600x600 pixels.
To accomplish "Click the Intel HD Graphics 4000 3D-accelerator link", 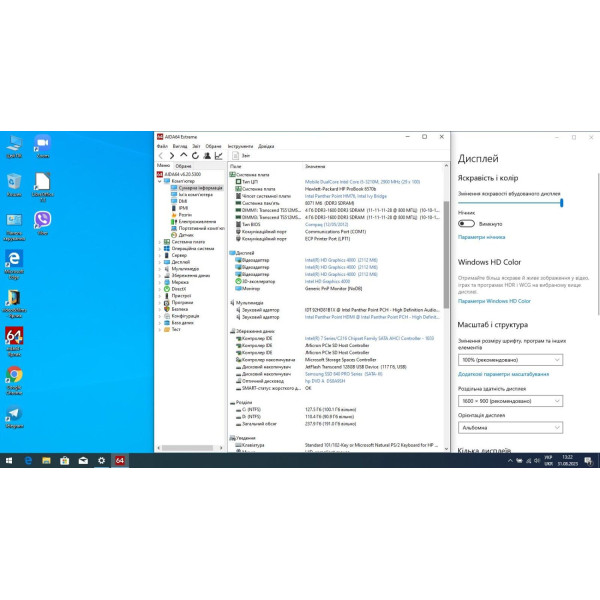I will tap(327, 281).
